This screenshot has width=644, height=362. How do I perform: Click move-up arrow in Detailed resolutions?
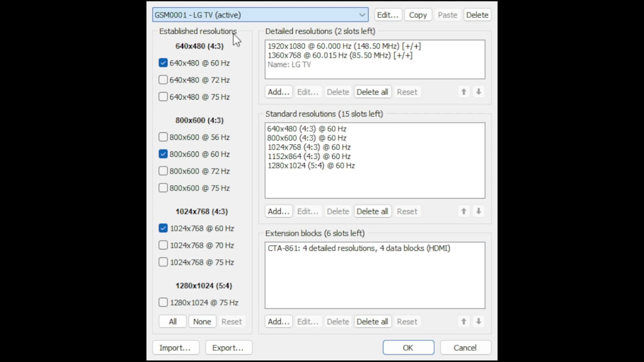click(x=464, y=92)
